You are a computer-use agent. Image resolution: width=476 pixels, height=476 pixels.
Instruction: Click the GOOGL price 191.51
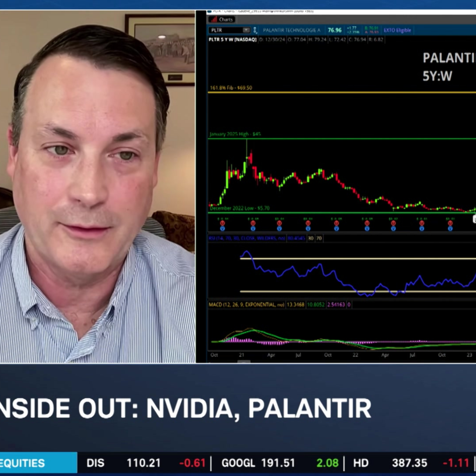[278, 463]
